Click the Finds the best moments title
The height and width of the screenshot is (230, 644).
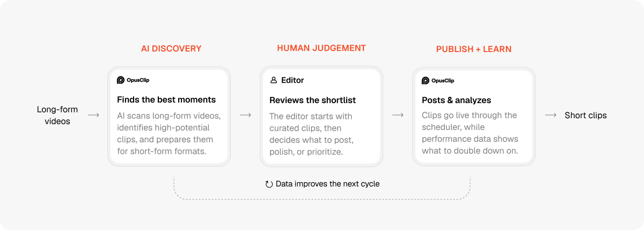(x=166, y=99)
